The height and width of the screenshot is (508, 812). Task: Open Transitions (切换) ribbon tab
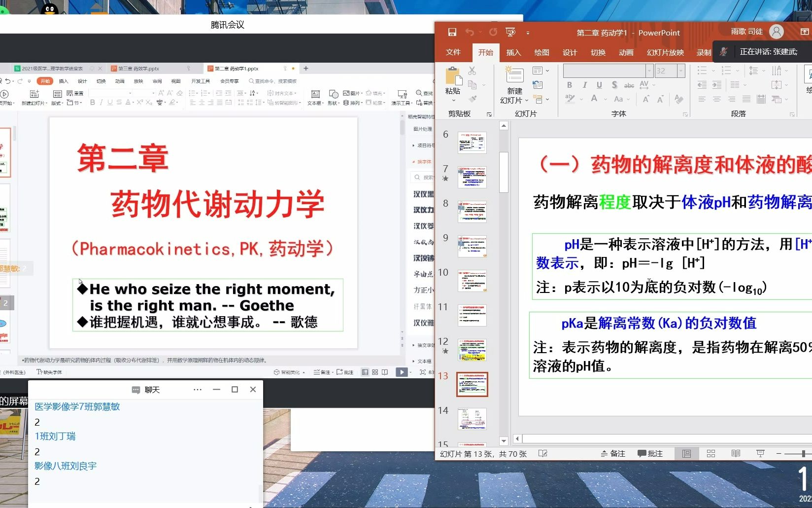[598, 52]
